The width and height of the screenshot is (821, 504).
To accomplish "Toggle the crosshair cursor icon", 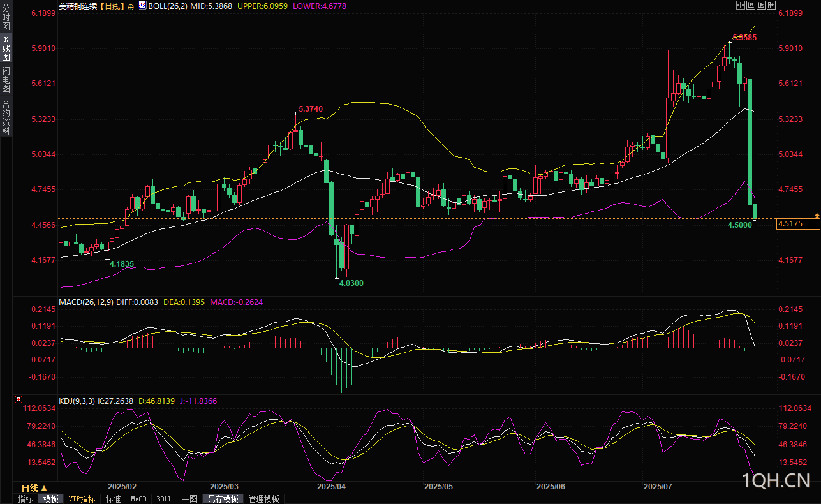I will 741,5.
